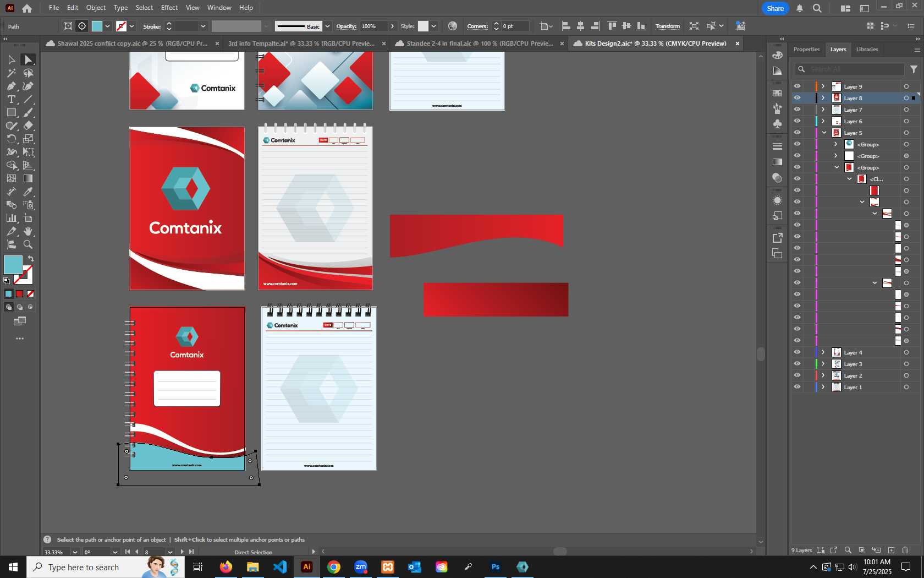Screen dimensions: 924x578
Task: Select the Magic Wand tool
Action: (x=11, y=73)
